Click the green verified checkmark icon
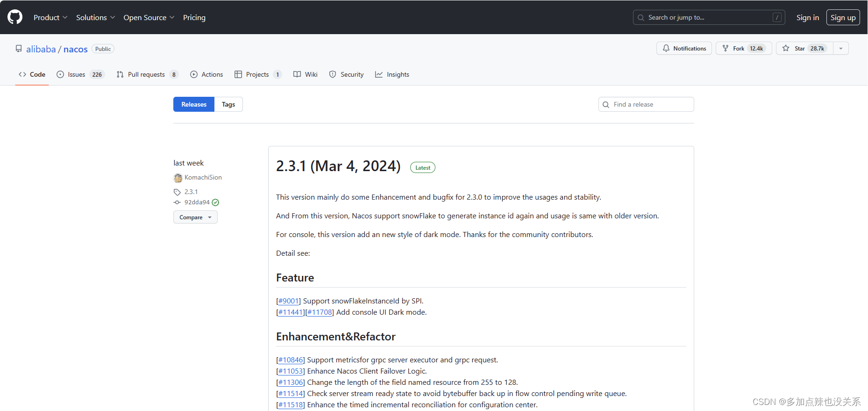Viewport: 868px width, 411px height. (x=215, y=202)
